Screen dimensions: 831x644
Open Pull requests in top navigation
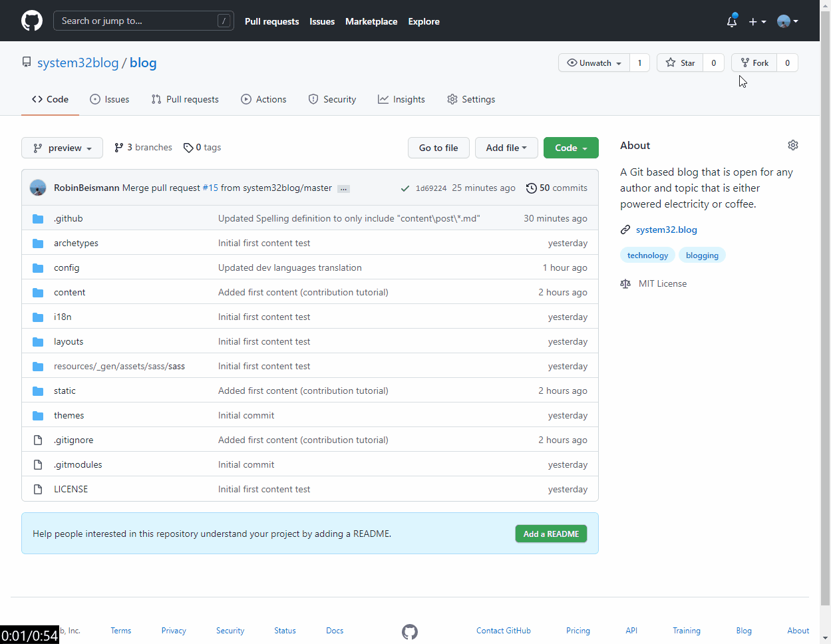(x=271, y=21)
